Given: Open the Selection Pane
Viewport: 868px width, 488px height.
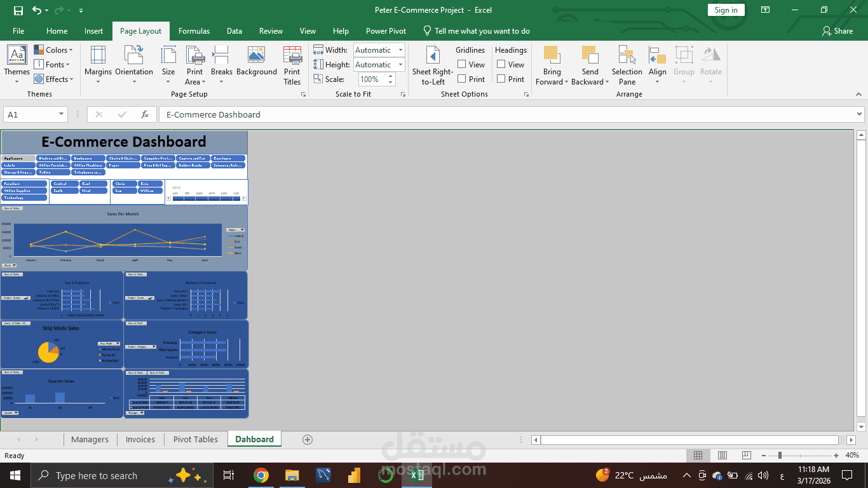Looking at the screenshot, I should (x=627, y=65).
